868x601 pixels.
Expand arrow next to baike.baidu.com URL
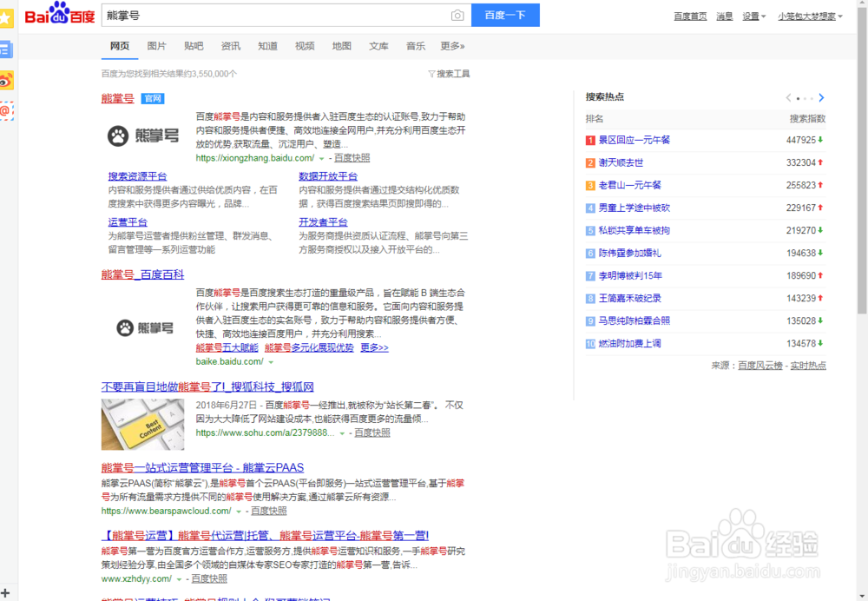click(x=271, y=362)
